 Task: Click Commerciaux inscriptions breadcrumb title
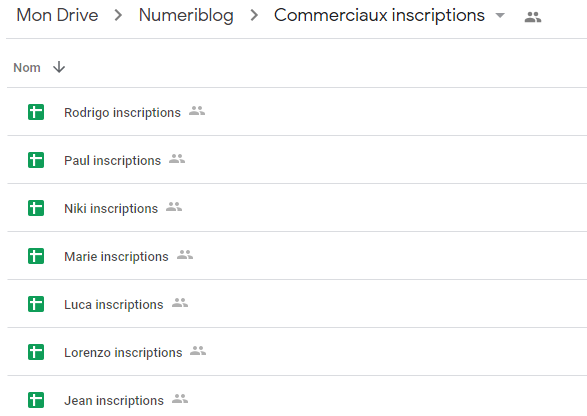pos(379,16)
